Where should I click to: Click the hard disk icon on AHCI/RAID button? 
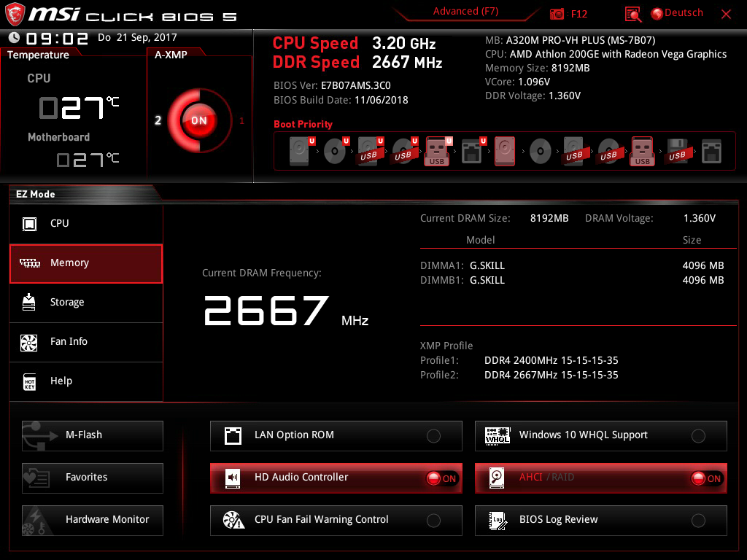coord(497,478)
